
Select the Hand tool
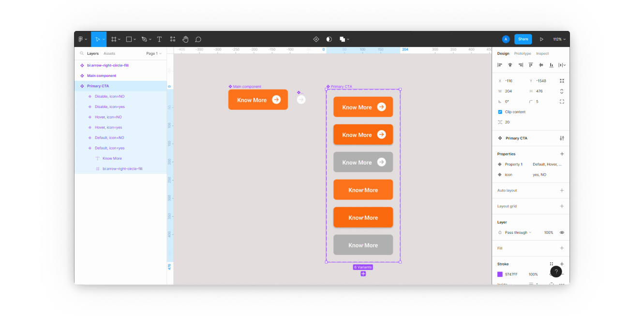[x=185, y=39]
